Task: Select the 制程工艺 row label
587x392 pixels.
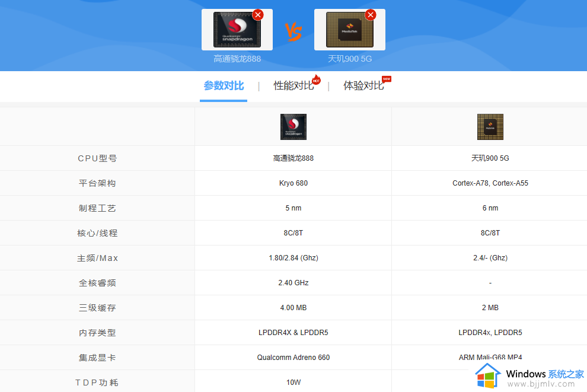Action: pos(97,208)
